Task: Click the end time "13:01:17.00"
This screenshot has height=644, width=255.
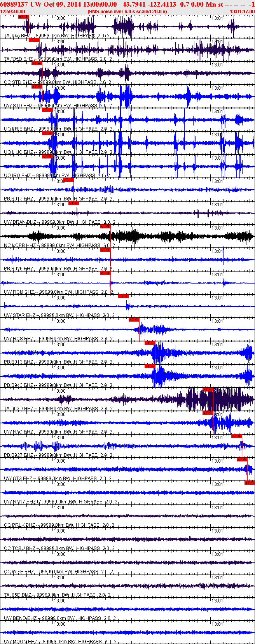Action: pos(242,12)
